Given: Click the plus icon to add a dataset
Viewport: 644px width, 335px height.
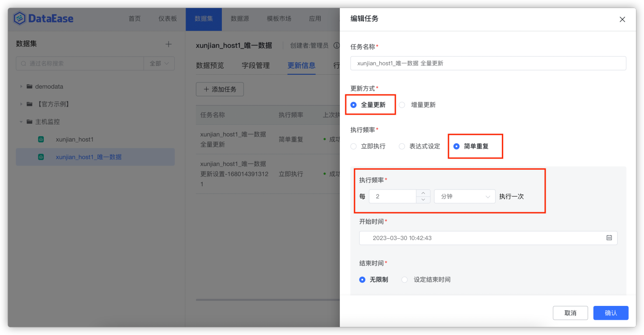Looking at the screenshot, I should (x=168, y=44).
